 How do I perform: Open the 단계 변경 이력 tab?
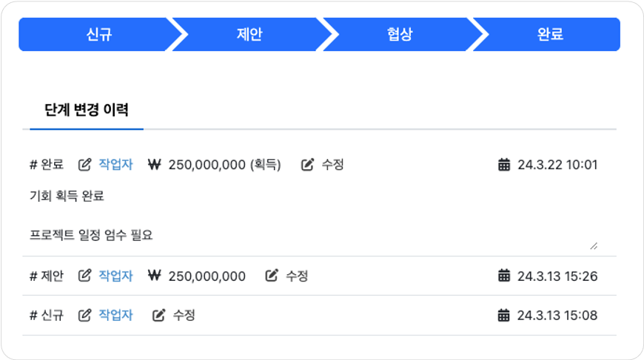(87, 110)
